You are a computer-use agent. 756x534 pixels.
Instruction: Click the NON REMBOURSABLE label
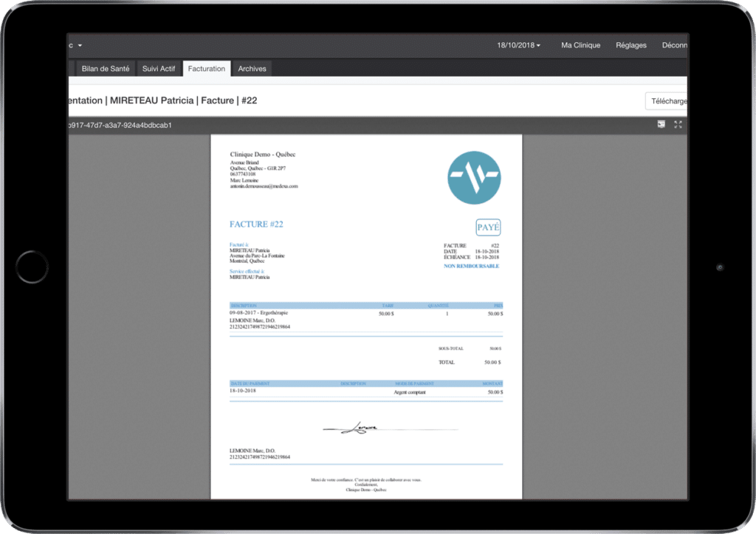471,266
